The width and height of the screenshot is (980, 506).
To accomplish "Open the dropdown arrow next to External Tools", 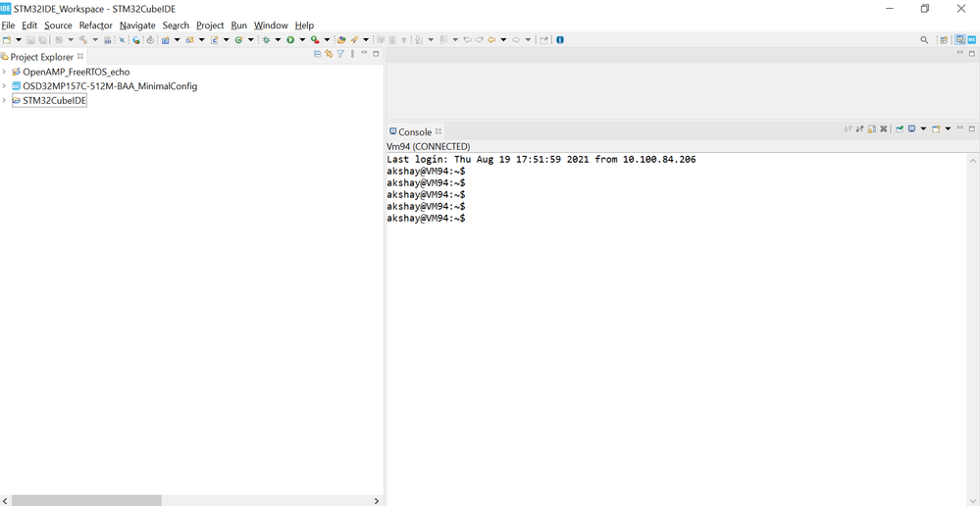I will [327, 39].
